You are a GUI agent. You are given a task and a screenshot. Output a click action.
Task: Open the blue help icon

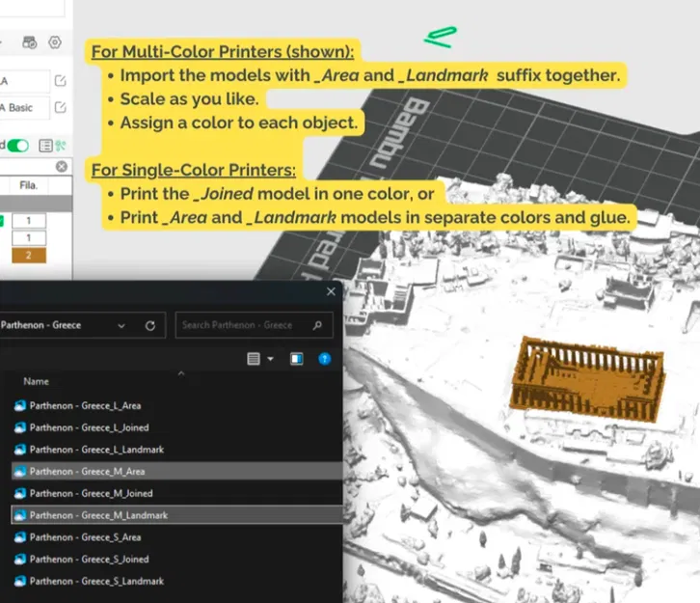[x=325, y=359]
